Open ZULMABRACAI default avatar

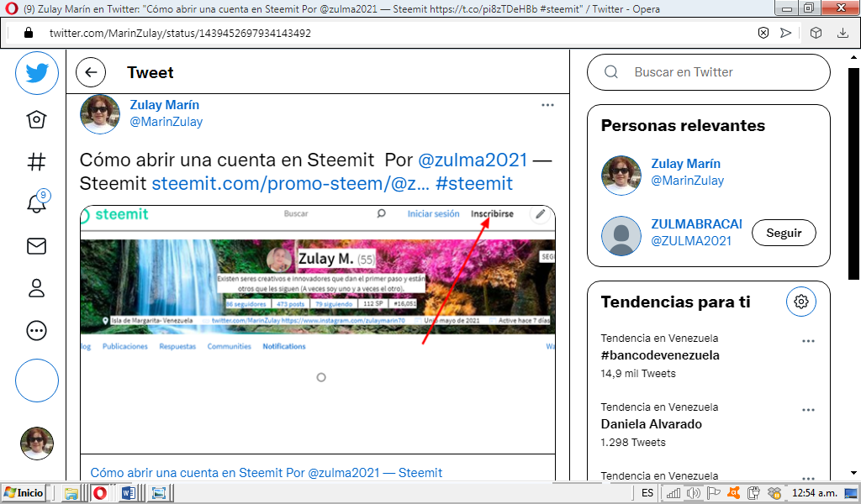coord(621,236)
